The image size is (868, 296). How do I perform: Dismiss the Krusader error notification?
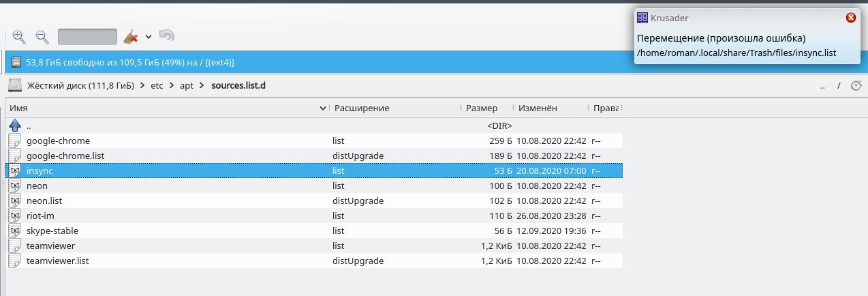pos(851,18)
